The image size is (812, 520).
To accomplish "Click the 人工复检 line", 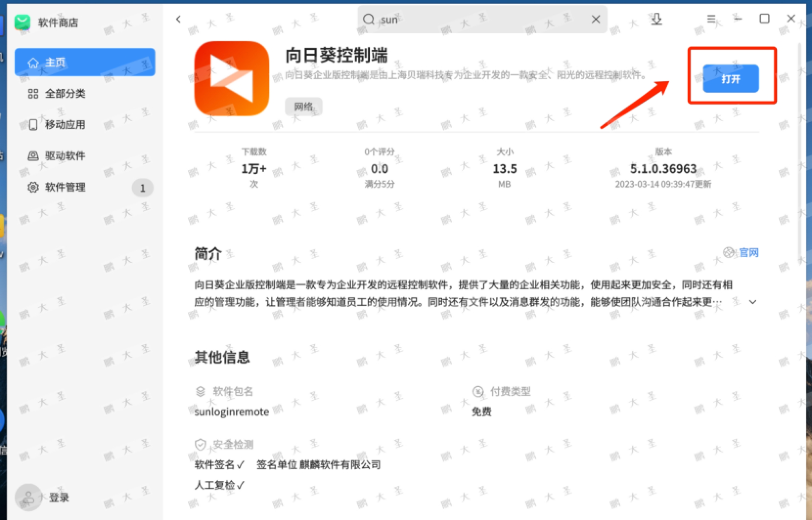I will [x=219, y=485].
